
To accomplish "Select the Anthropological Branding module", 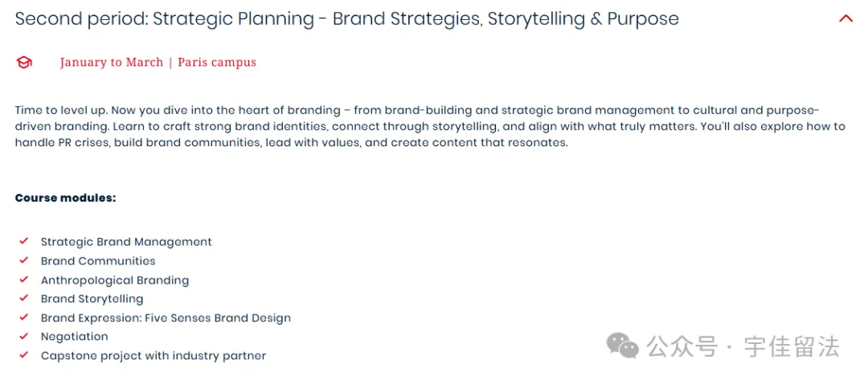I will pyautogui.click(x=115, y=281).
